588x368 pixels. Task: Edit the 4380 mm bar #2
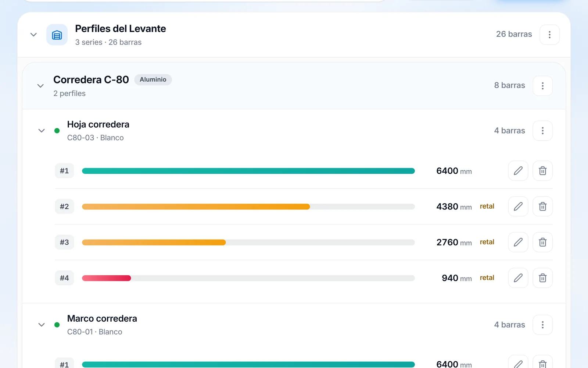point(518,206)
